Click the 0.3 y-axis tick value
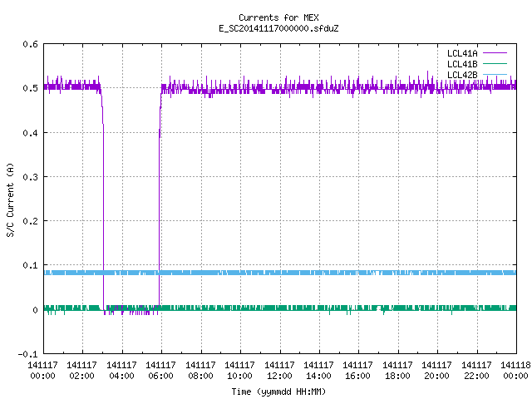 [x=30, y=177]
